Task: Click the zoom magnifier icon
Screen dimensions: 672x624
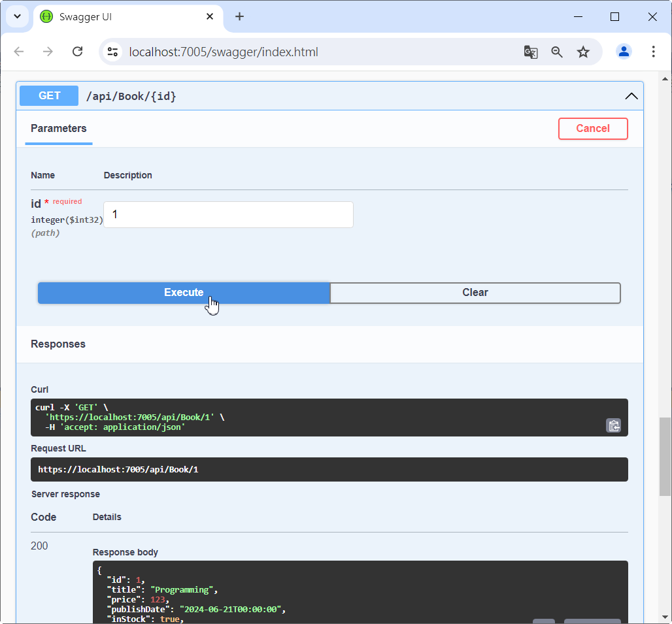Action: [557, 52]
